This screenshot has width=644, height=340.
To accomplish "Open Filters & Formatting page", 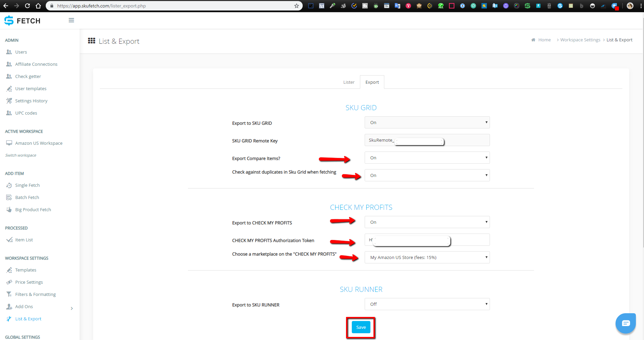I will click(36, 294).
